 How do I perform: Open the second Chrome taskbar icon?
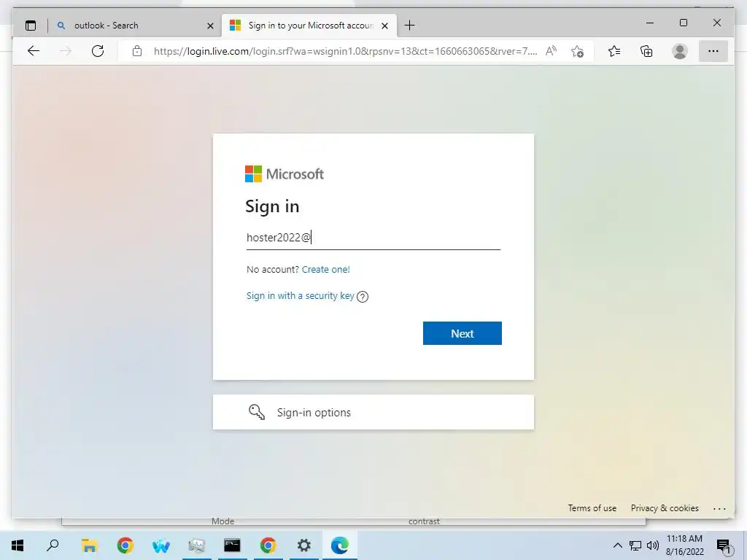pos(268,545)
